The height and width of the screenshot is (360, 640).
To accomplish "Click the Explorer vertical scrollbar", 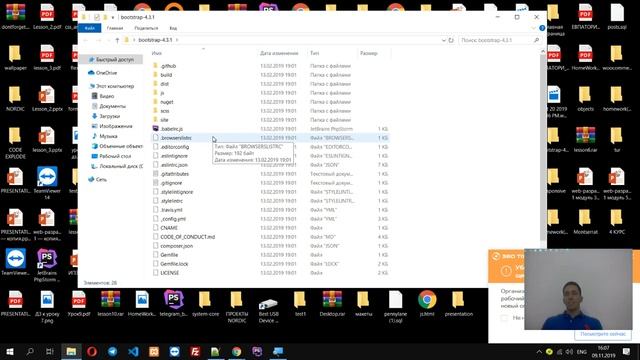I will tap(542, 147).
